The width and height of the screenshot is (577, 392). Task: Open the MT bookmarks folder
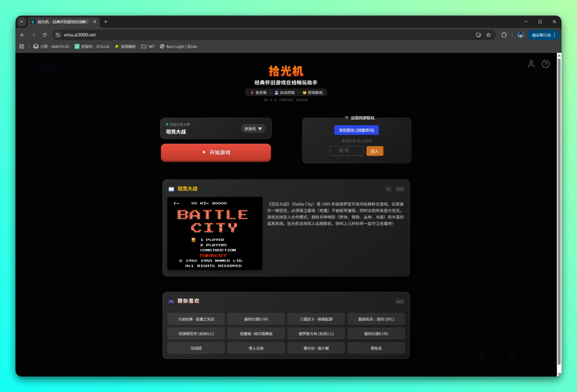[148, 46]
